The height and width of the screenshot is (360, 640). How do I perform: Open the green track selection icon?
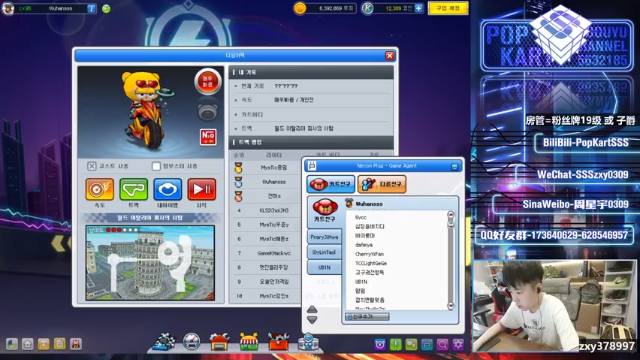133,189
